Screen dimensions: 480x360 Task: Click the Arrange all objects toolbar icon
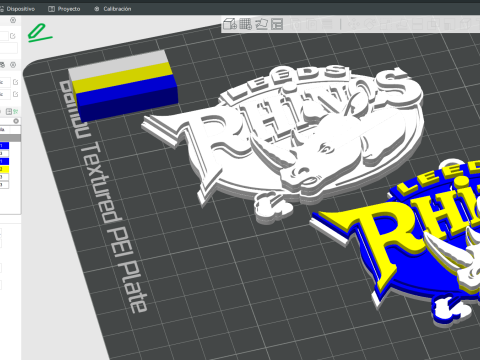(277, 24)
